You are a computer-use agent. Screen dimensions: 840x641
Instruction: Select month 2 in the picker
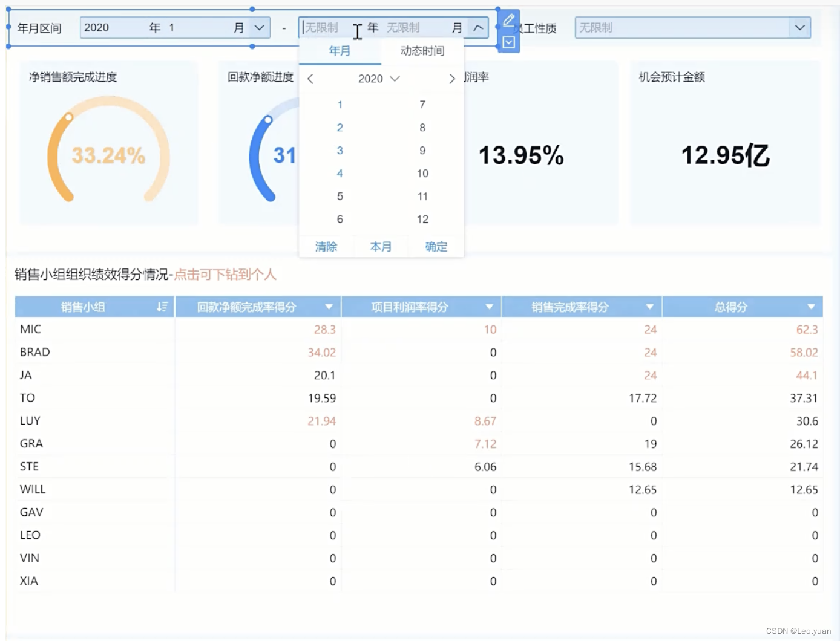pos(340,128)
